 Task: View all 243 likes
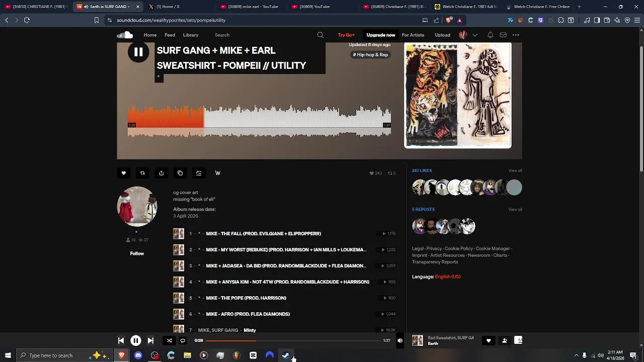point(515,170)
